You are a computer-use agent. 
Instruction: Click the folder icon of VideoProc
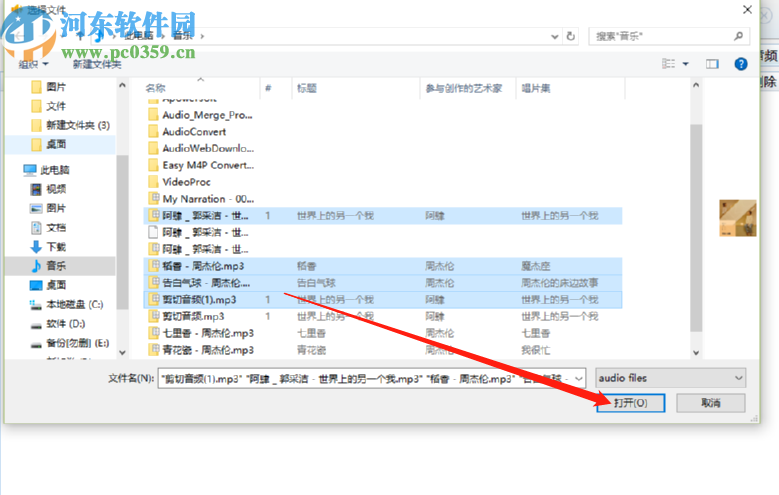point(154,182)
